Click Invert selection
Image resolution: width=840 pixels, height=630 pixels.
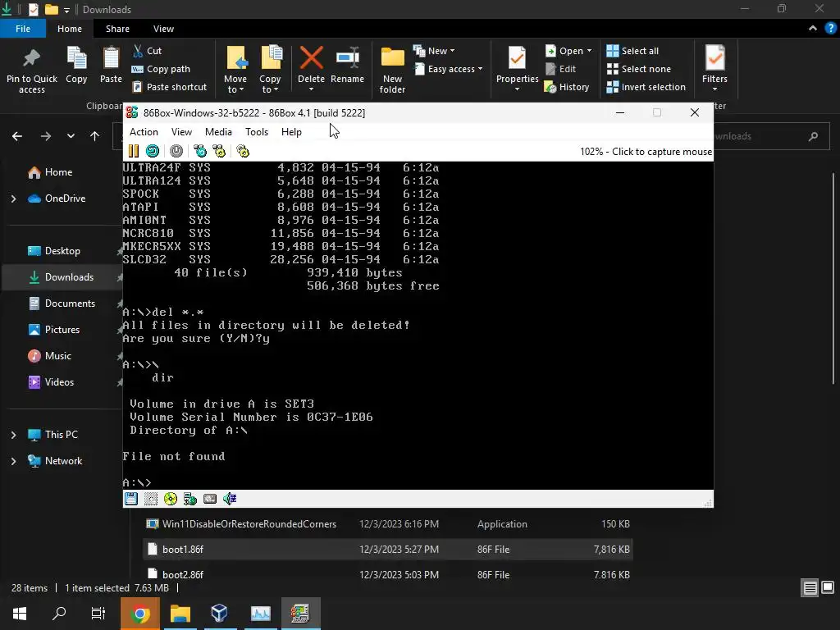pyautogui.click(x=646, y=87)
